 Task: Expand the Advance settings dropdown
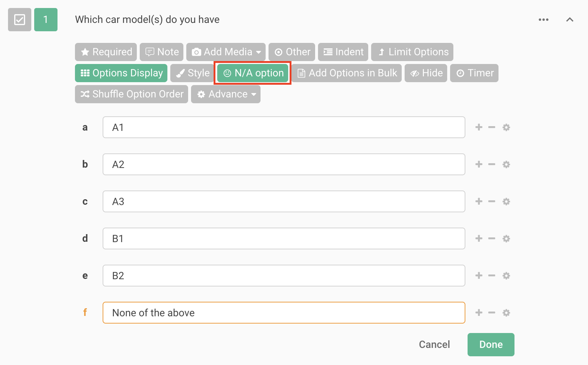click(226, 94)
